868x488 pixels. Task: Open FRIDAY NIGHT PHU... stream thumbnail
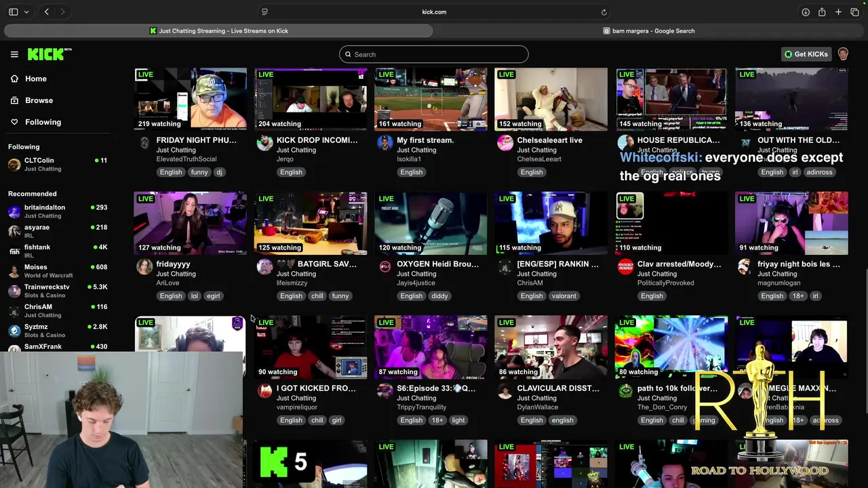tap(190, 99)
